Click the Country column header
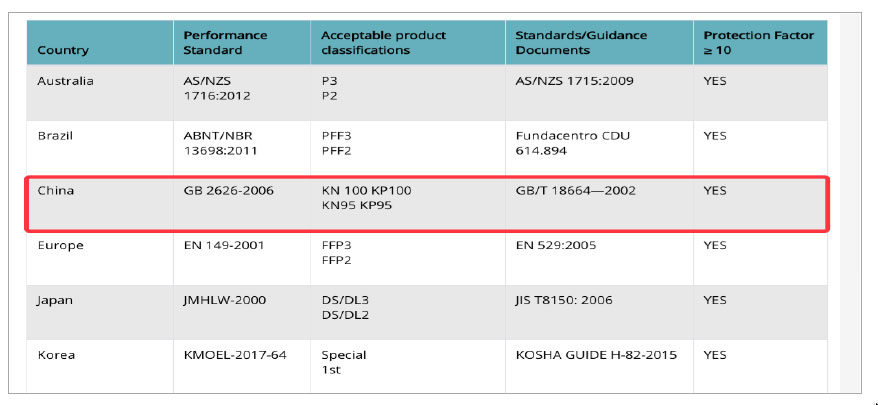Screen dimensions: 878x405 pyautogui.click(x=63, y=50)
